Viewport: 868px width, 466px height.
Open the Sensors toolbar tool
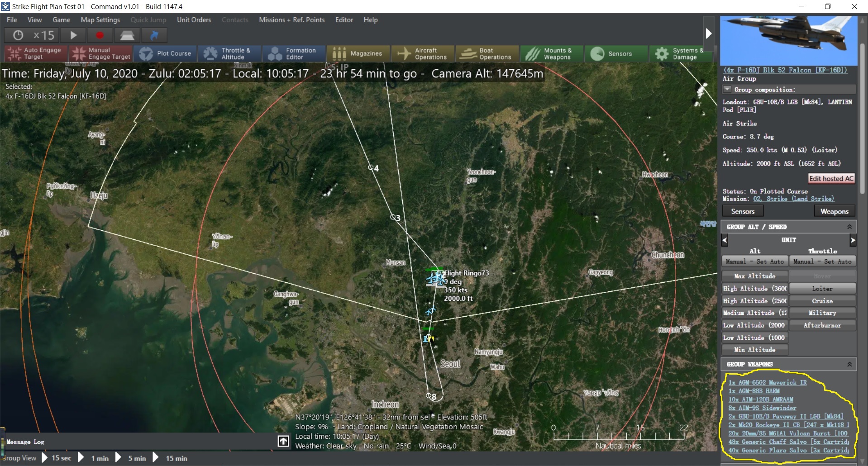[616, 53]
